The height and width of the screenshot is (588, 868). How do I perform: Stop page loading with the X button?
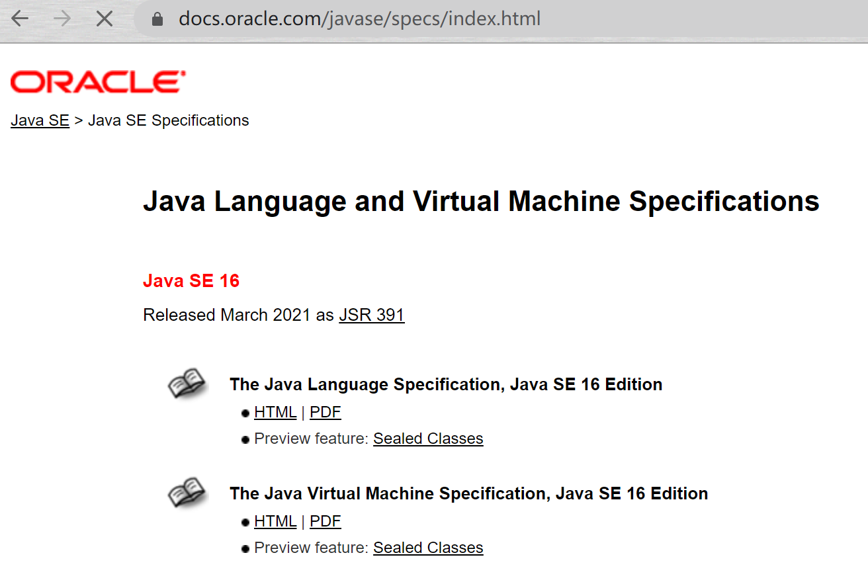(x=105, y=19)
